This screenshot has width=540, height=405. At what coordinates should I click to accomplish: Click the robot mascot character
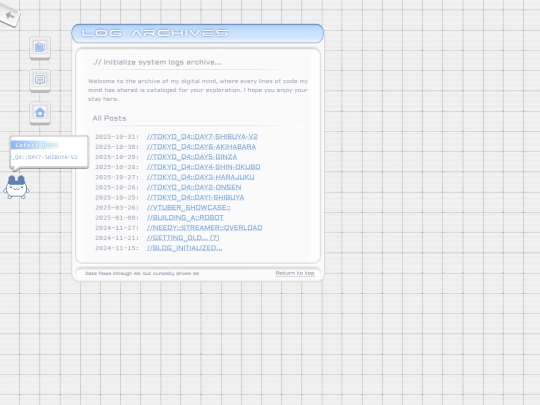[x=16, y=187]
